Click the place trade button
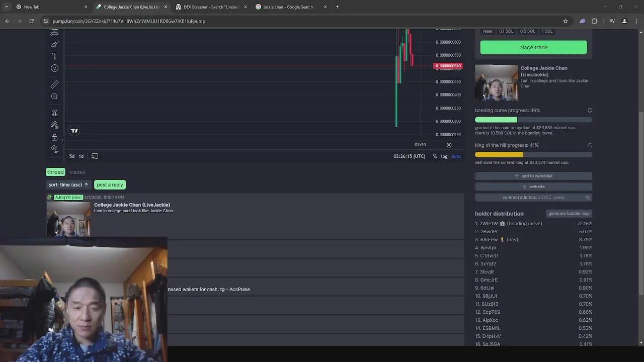This screenshot has height=362, width=644. [x=533, y=47]
